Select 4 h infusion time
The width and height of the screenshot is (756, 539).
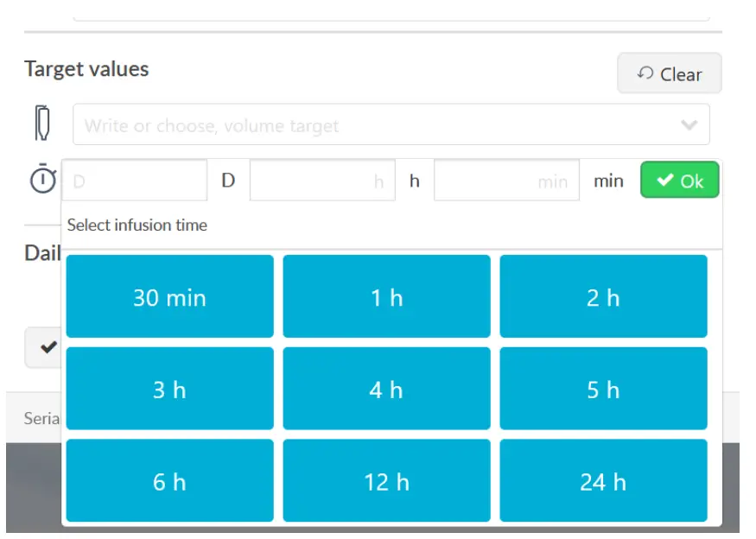tap(386, 389)
